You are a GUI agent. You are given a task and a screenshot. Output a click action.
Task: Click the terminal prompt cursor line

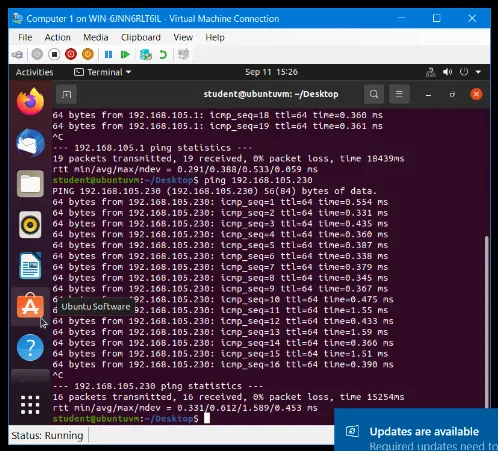[131, 419]
